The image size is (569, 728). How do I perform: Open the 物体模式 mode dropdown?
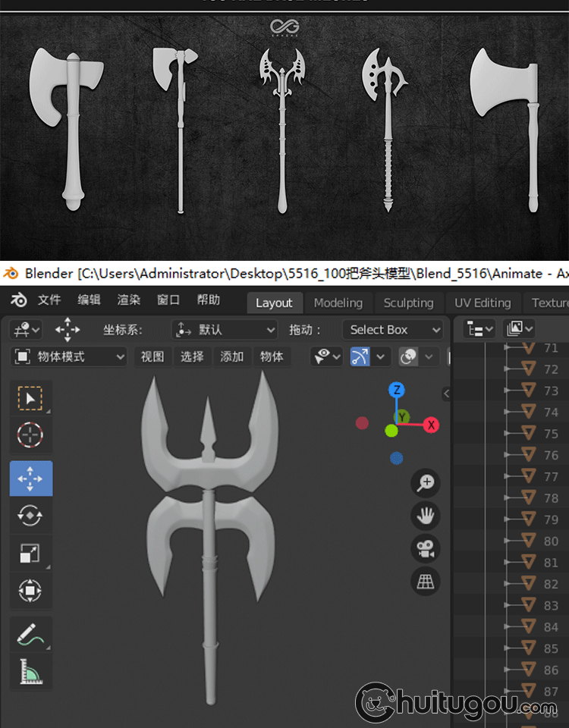pos(70,356)
